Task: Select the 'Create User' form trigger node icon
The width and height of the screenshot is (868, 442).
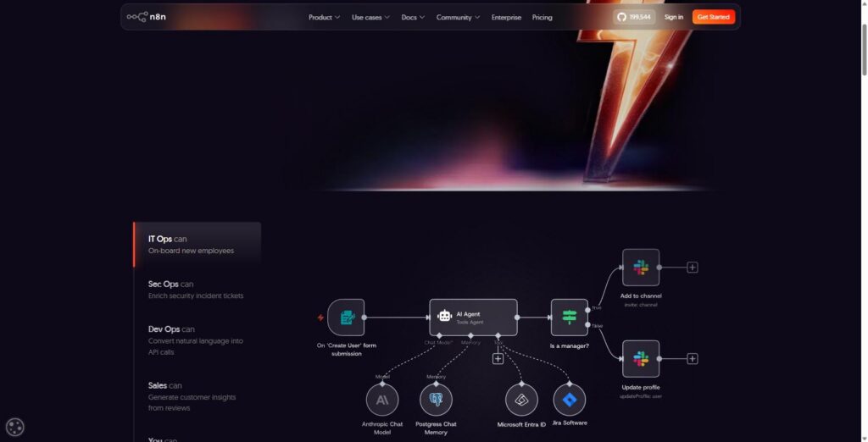Action: point(346,318)
